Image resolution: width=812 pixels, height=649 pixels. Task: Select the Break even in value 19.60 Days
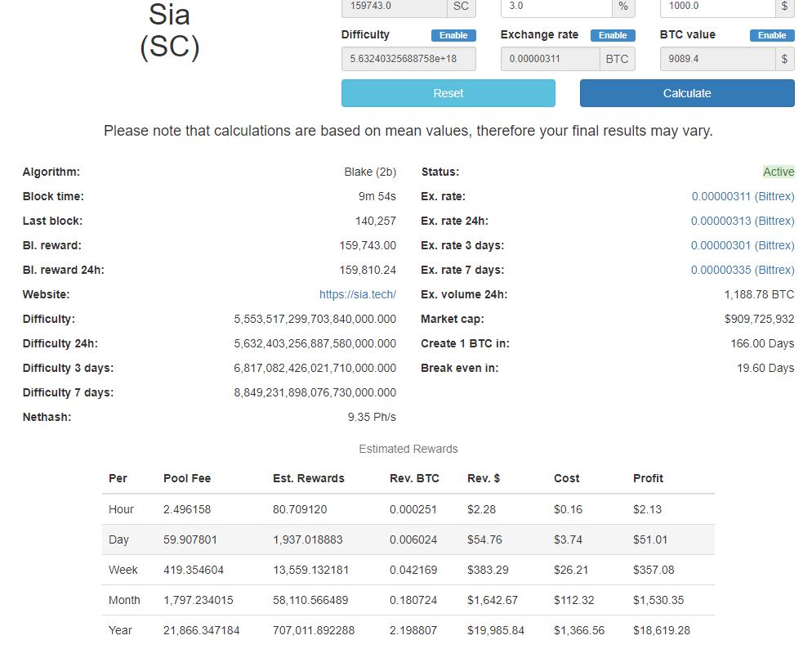(x=765, y=369)
